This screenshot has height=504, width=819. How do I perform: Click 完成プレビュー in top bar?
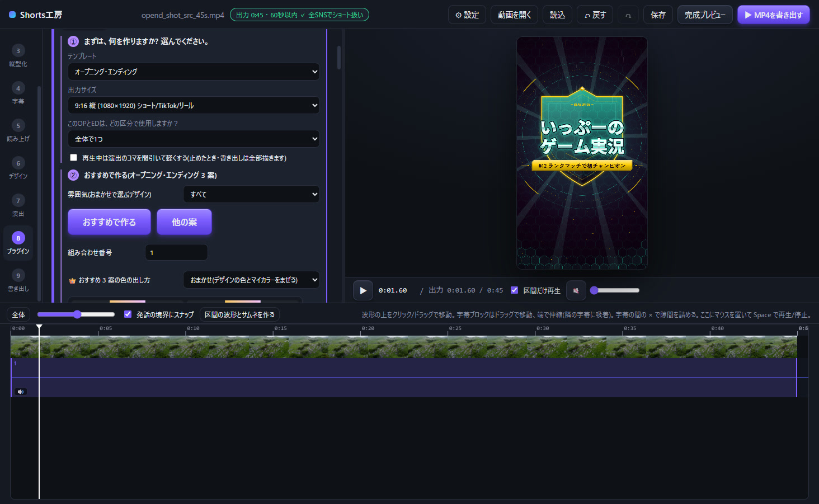[x=705, y=15]
